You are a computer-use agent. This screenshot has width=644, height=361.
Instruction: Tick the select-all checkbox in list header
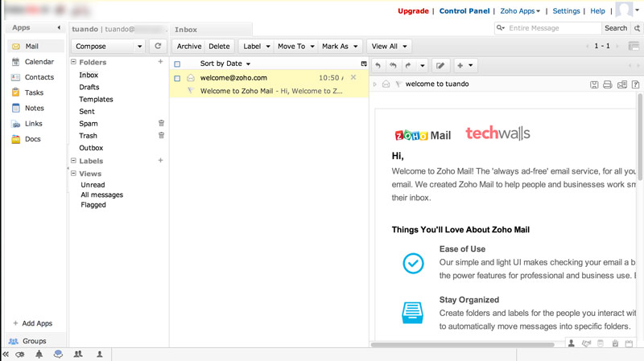pos(177,64)
